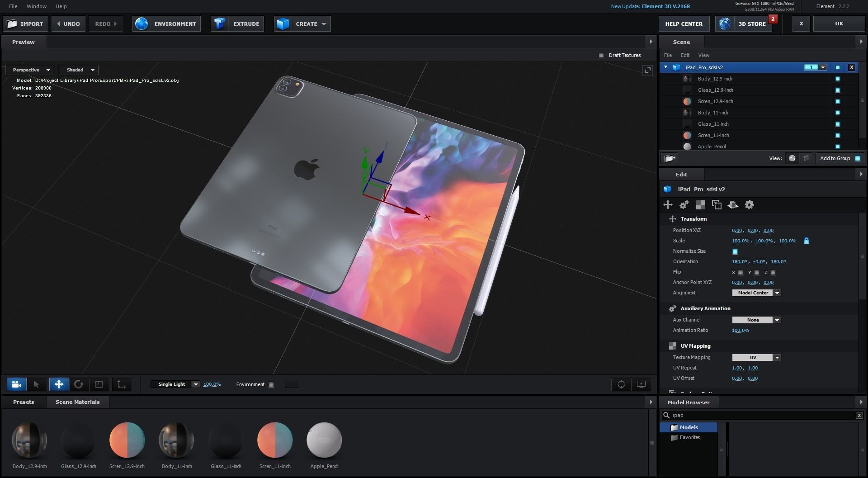Select the Scren_12.9-inch material sphere

[x=127, y=440]
